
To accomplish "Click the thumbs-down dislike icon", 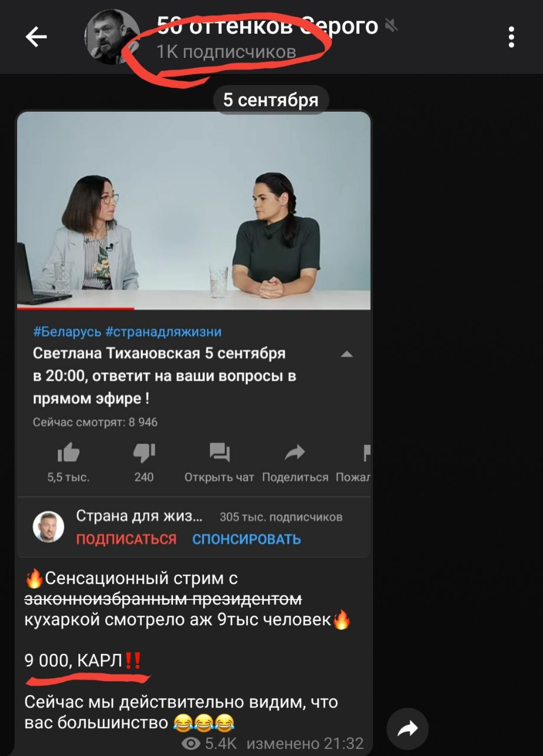I will click(x=144, y=453).
